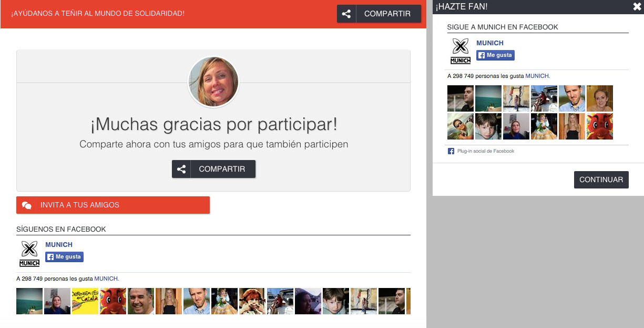Click the share icon below the thank-you message
644x328 pixels.
coord(181,169)
